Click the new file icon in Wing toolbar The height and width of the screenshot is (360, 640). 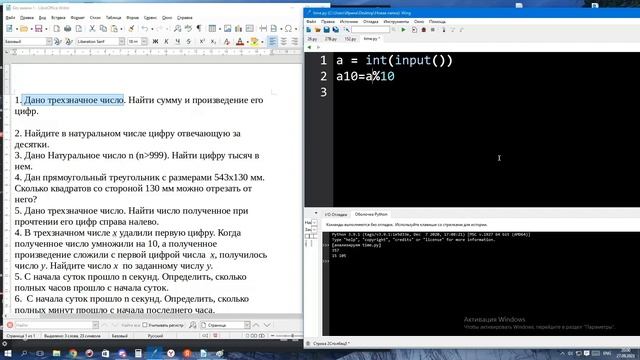(309, 29)
